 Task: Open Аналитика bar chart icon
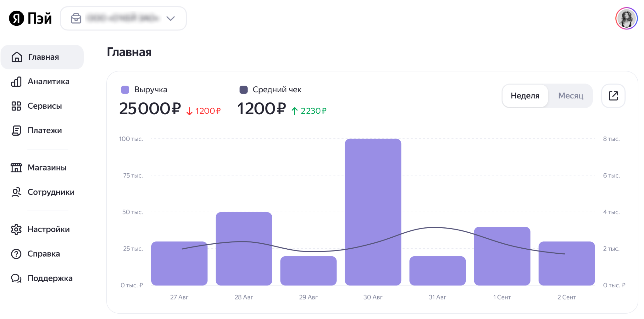(16, 82)
